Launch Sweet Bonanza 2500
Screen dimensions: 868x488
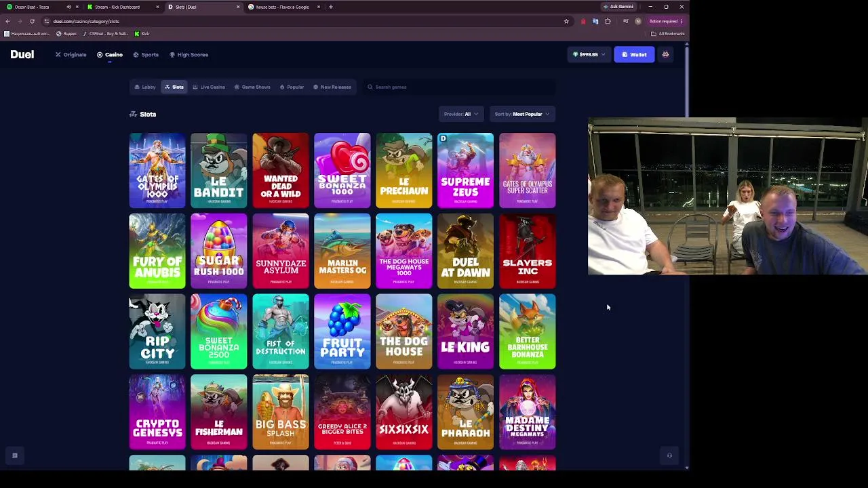click(219, 331)
